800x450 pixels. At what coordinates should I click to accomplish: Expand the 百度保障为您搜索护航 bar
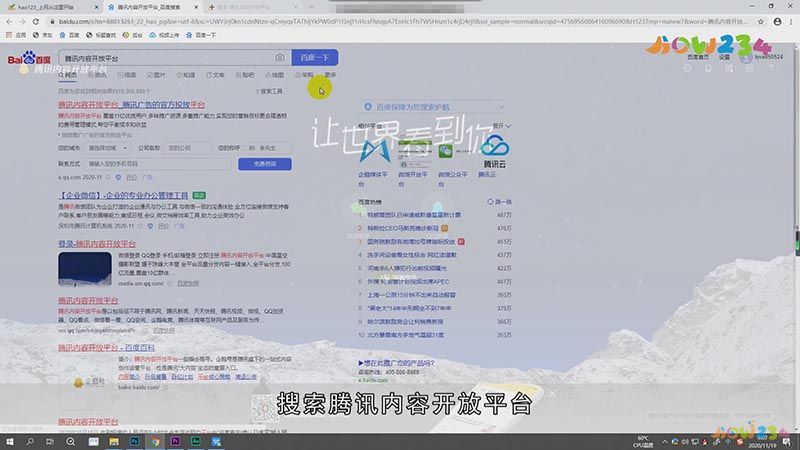434,107
